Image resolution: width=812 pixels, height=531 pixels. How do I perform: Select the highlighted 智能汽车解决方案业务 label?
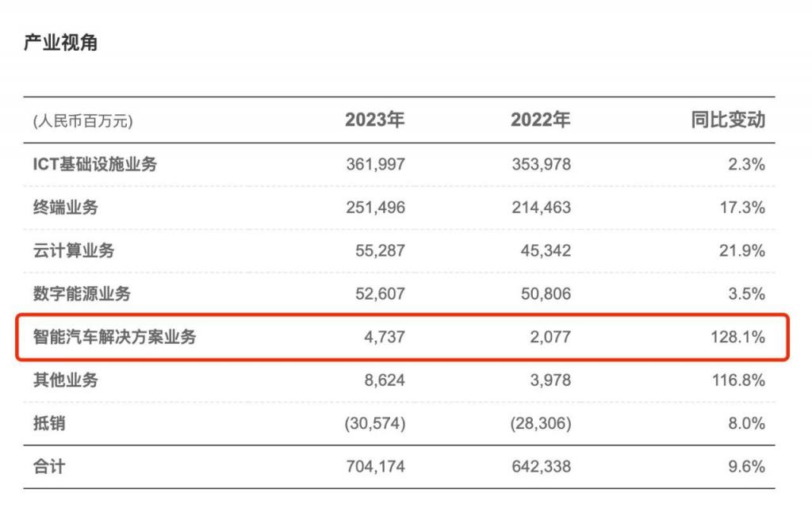tap(114, 338)
